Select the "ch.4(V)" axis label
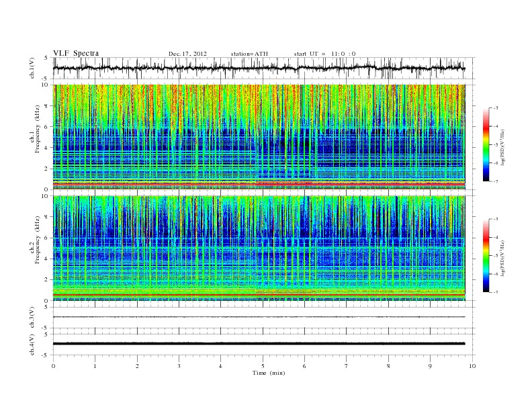This screenshot has height=411, width=532. point(32,345)
